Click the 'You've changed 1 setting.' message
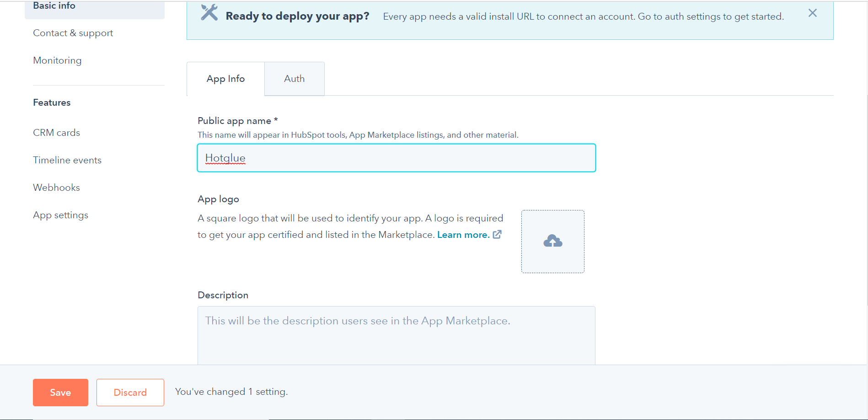 click(x=231, y=392)
